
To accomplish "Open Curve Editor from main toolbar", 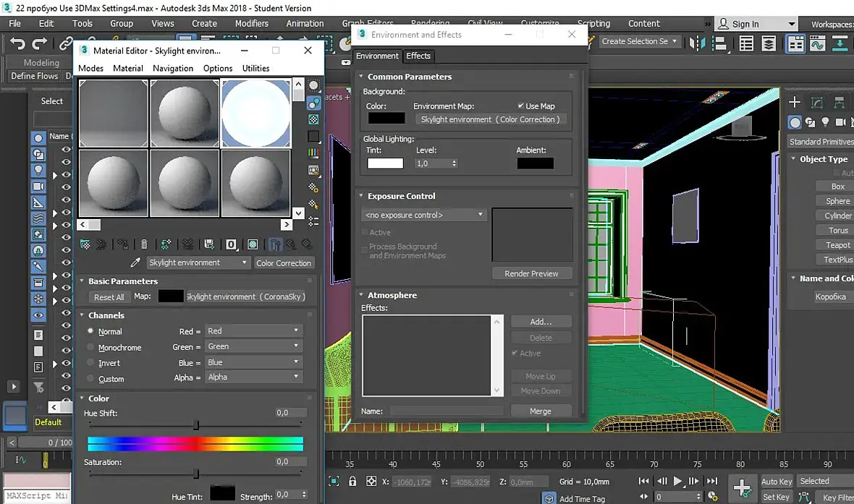I will pyautogui.click(x=817, y=43).
